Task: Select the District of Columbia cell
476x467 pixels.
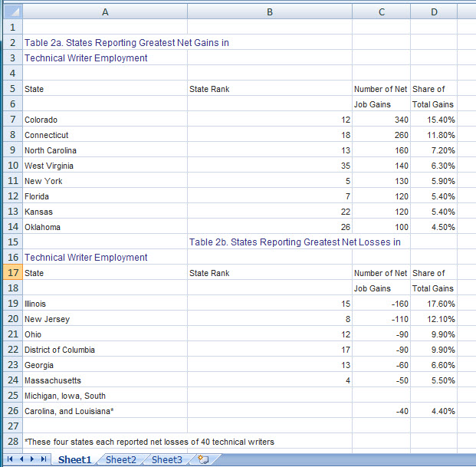Action: coord(105,349)
